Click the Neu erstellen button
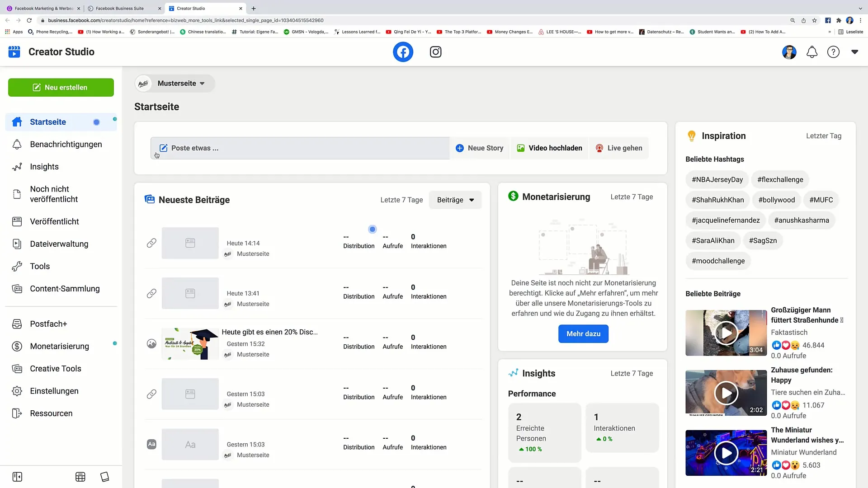868x488 pixels. [61, 87]
